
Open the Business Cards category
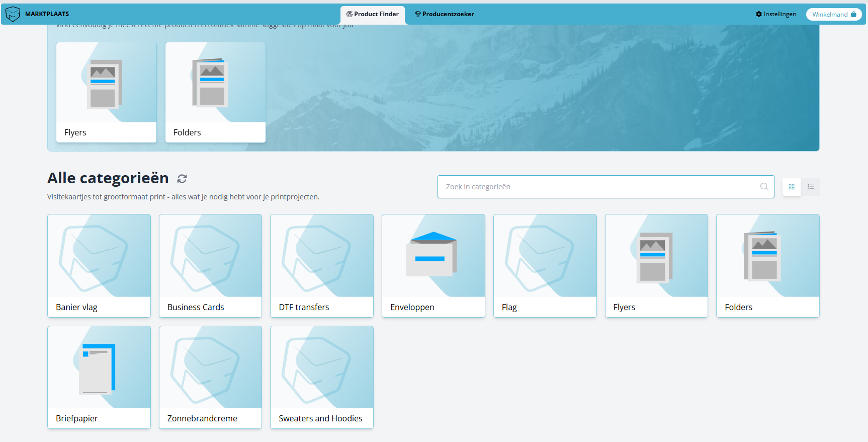[210, 266]
